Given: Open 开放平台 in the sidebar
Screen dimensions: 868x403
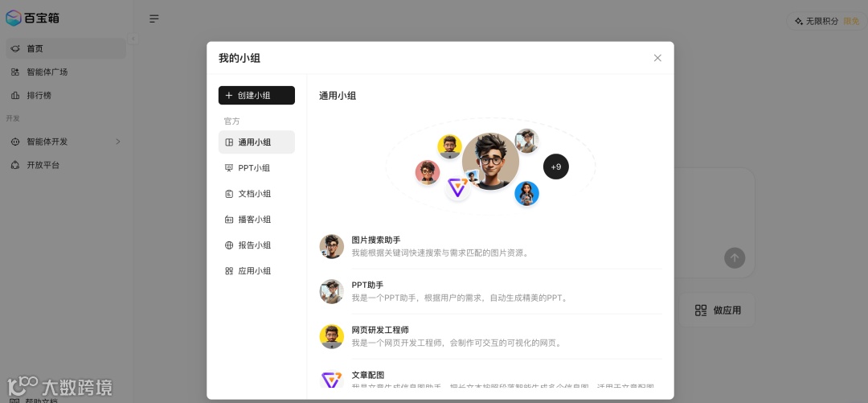Looking at the screenshot, I should 66,165.
